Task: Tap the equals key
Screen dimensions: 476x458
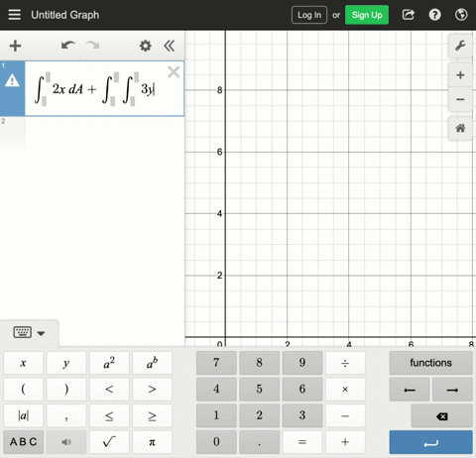Action: 302,442
